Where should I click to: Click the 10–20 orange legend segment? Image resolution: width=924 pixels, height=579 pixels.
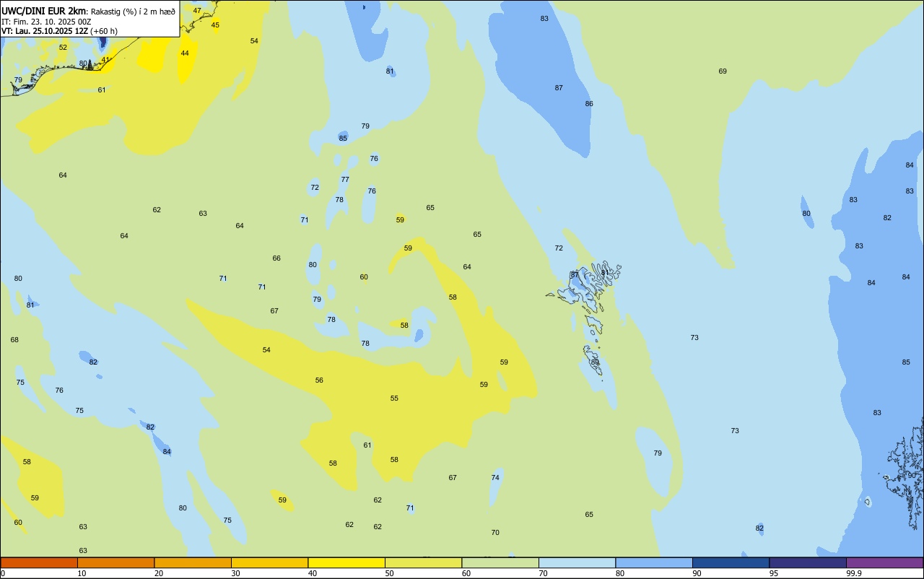click(x=115, y=562)
